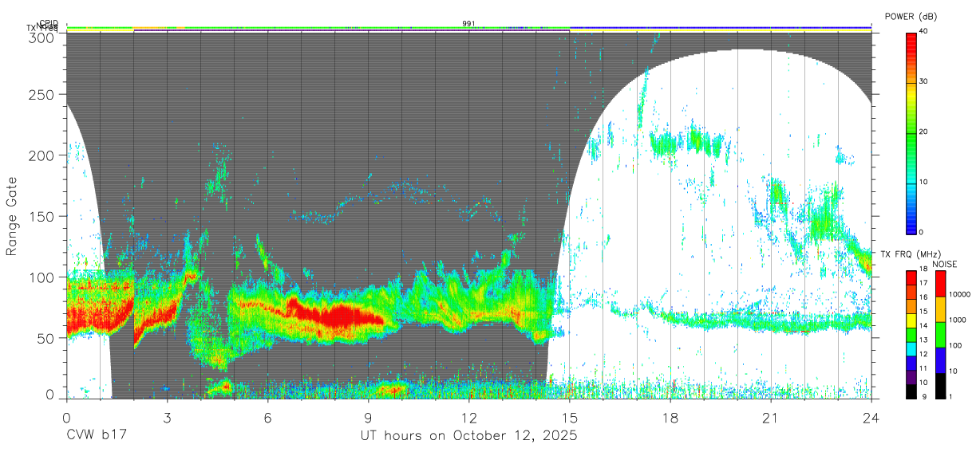
Task: Click the red 17–18 MHz TX FRQ swatch
Action: [x=911, y=278]
